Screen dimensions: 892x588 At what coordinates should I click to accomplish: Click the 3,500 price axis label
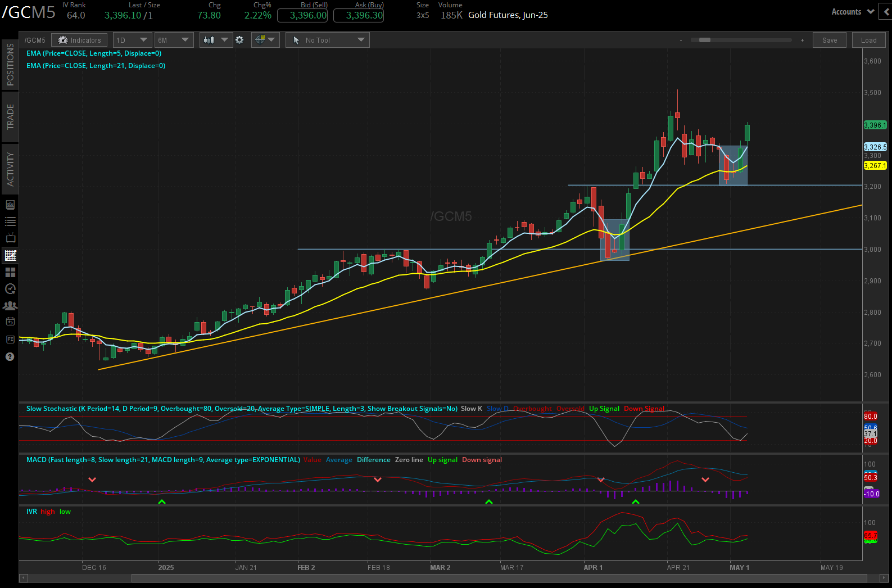[872, 93]
